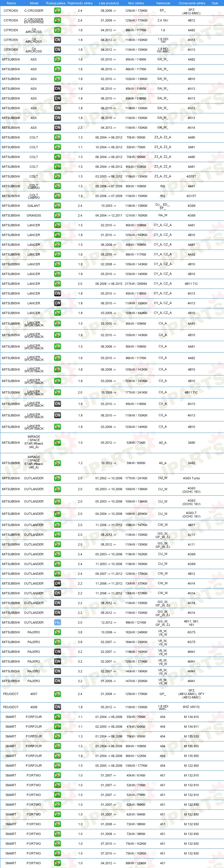Click petrol icon in Smart Fortwo 88kW / 120KM row
The width and height of the screenshot is (224, 868).
(58, 863)
